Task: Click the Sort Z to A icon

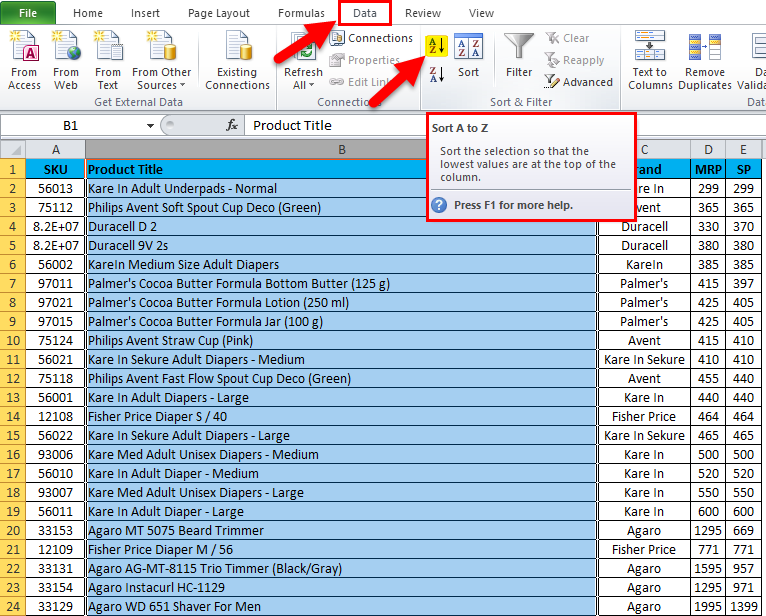Action: tap(436, 75)
